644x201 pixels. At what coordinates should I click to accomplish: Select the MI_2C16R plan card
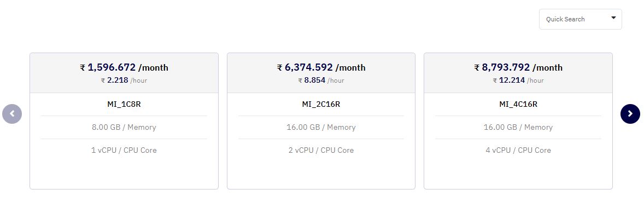click(321, 121)
